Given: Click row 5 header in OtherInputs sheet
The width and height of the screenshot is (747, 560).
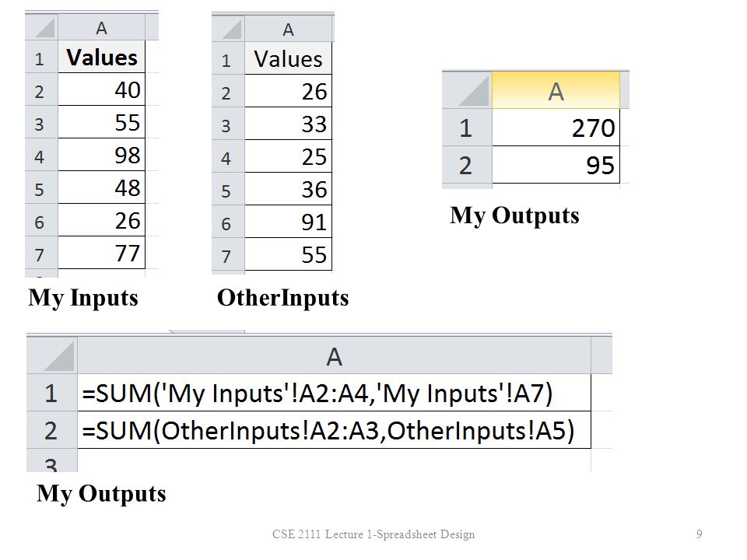Looking at the screenshot, I should click(x=228, y=189).
